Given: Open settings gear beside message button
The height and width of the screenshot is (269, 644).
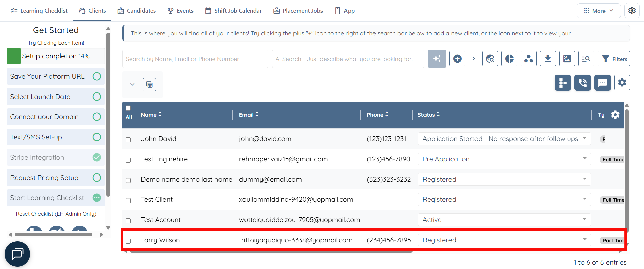Looking at the screenshot, I should click(x=622, y=83).
